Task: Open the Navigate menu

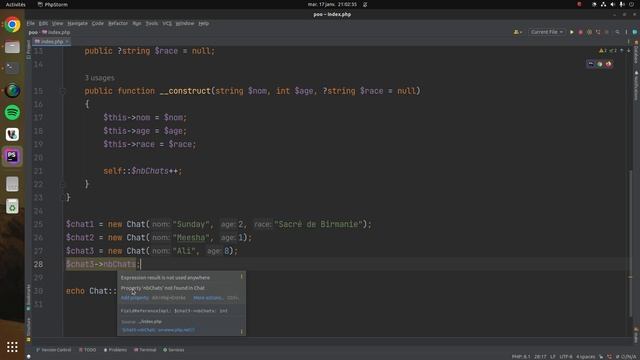Action: [78, 23]
